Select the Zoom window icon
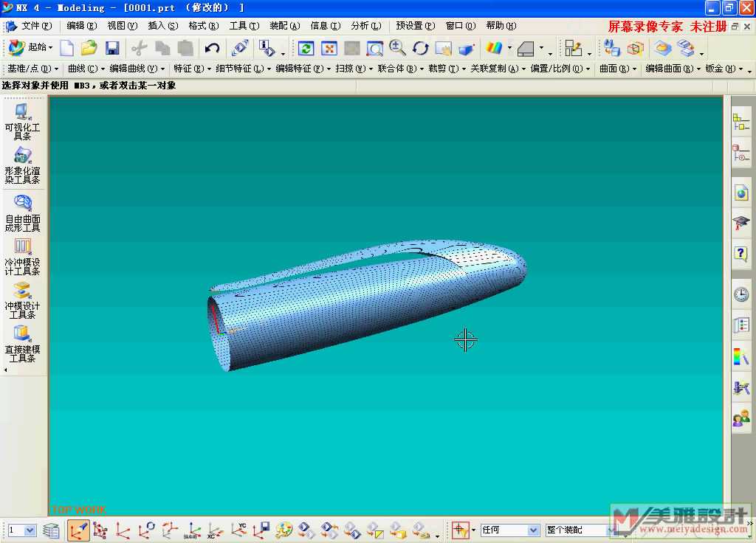This screenshot has width=756, height=543. (374, 48)
